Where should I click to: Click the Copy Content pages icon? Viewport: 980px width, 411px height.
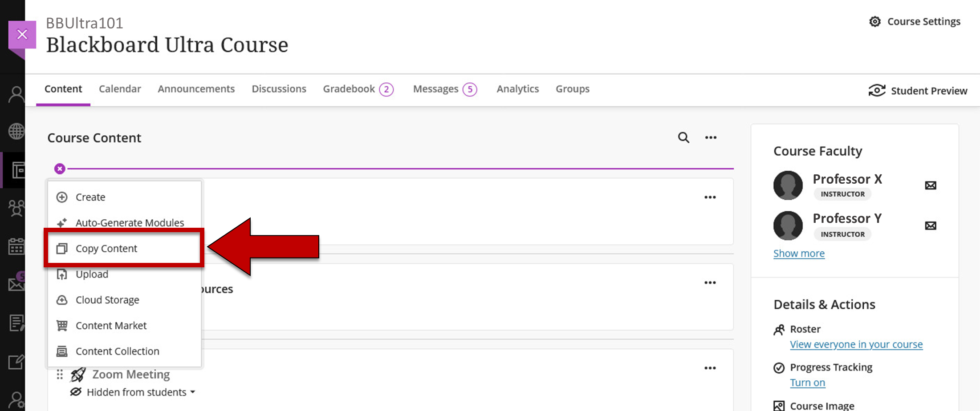tap(62, 248)
